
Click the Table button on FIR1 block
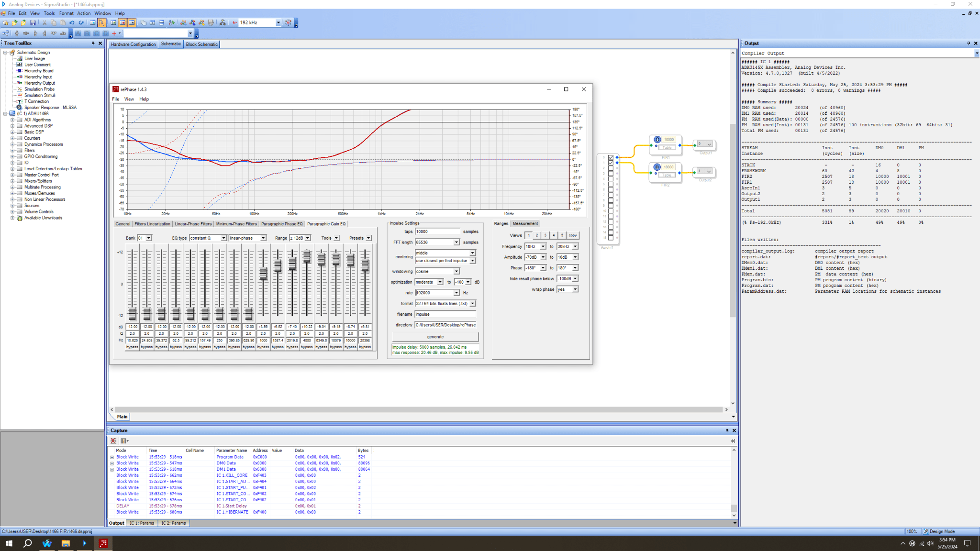[667, 148]
